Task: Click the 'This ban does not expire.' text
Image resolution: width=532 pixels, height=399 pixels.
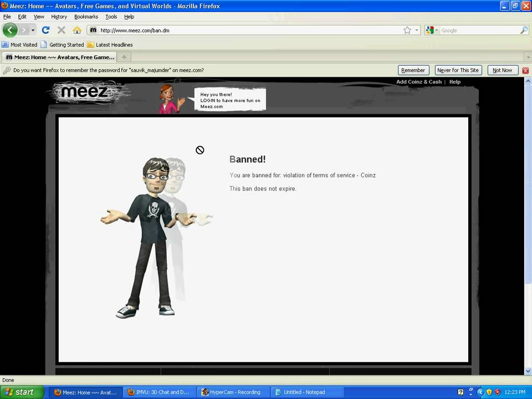Action: [x=263, y=188]
